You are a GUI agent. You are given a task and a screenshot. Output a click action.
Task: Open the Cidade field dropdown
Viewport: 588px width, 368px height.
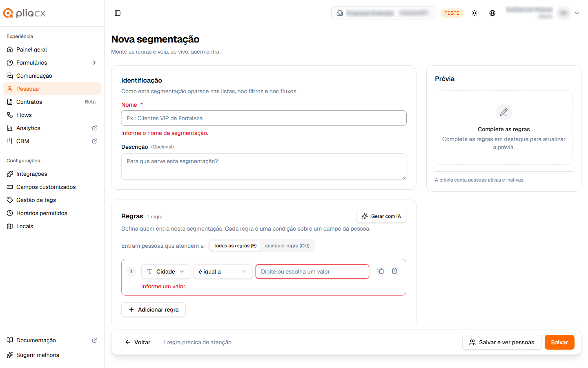pos(166,272)
